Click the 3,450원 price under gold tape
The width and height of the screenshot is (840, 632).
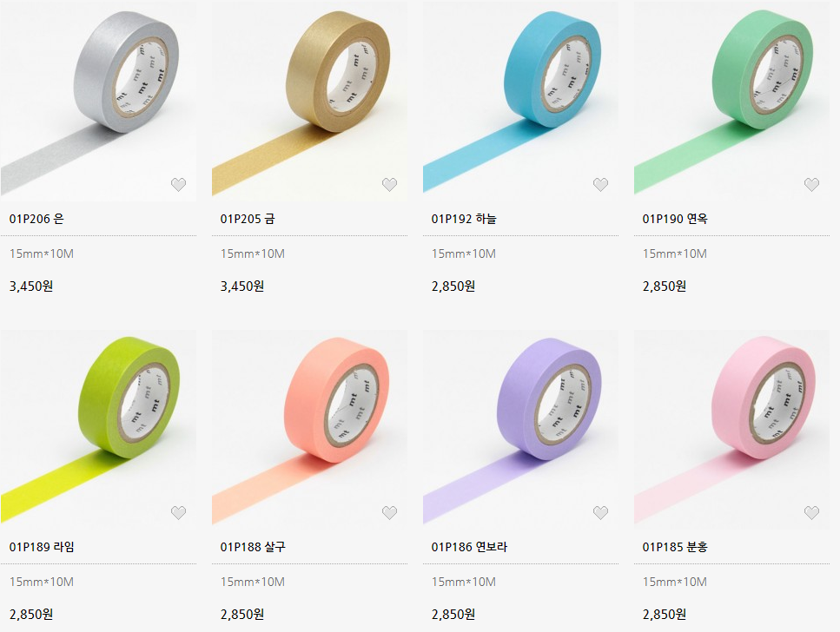pos(242,286)
